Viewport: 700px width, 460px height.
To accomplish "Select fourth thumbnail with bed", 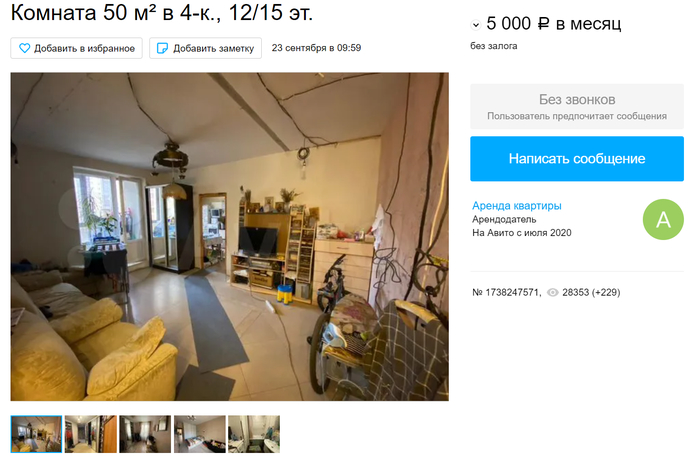I will pos(200,434).
